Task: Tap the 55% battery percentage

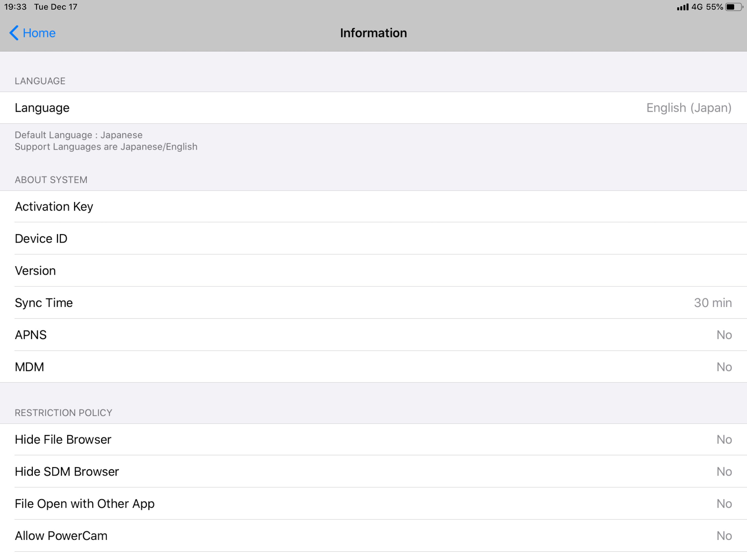Action: [714, 7]
